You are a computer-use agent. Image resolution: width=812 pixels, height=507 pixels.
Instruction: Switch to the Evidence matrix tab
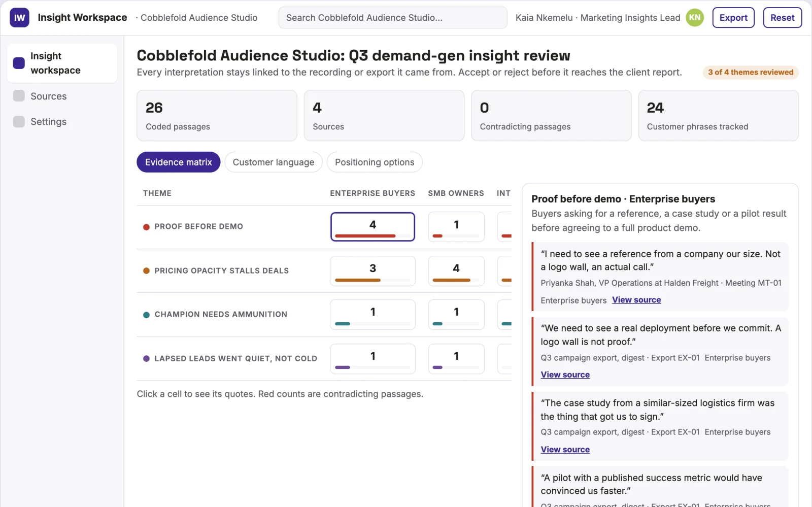click(179, 162)
